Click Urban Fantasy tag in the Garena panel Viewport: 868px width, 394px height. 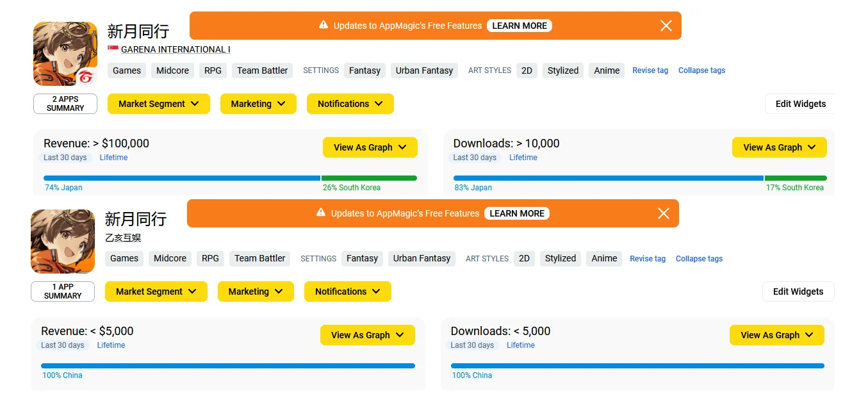pyautogui.click(x=424, y=70)
